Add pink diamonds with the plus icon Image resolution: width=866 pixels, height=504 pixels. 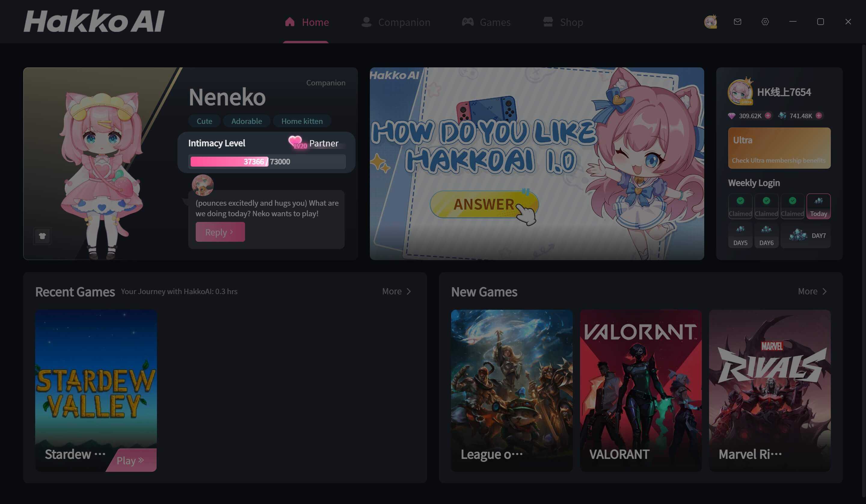tap(768, 115)
